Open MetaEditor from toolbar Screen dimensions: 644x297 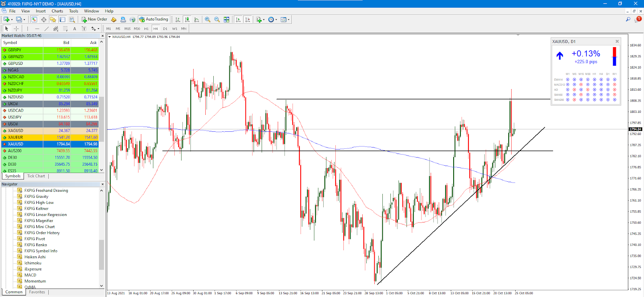(x=114, y=19)
